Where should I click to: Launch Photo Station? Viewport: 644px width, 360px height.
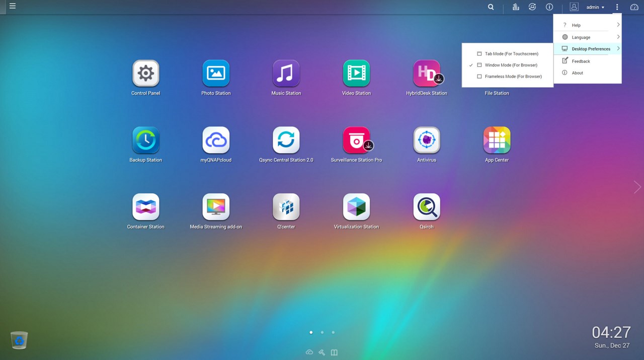click(216, 74)
